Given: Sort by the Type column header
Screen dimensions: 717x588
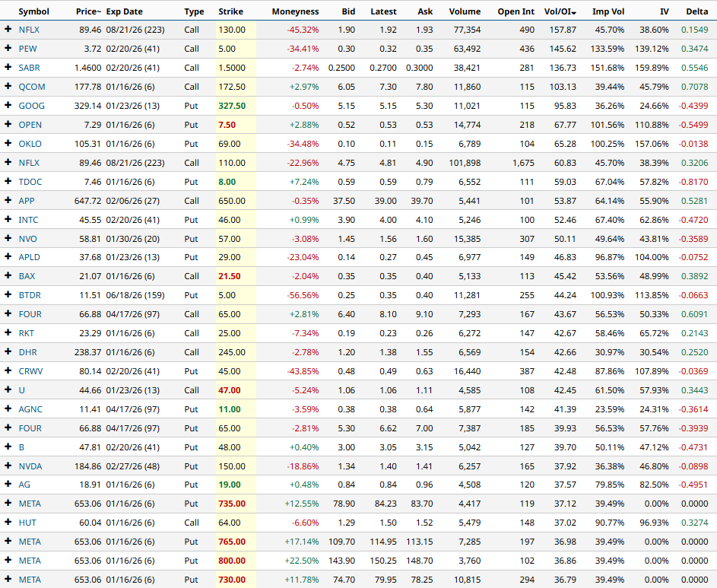Looking at the screenshot, I should [193, 11].
